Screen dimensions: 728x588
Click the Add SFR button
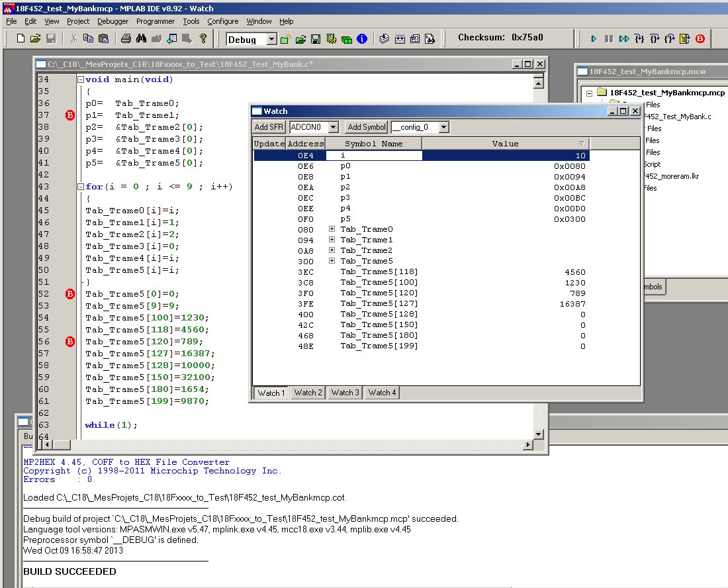click(x=269, y=127)
